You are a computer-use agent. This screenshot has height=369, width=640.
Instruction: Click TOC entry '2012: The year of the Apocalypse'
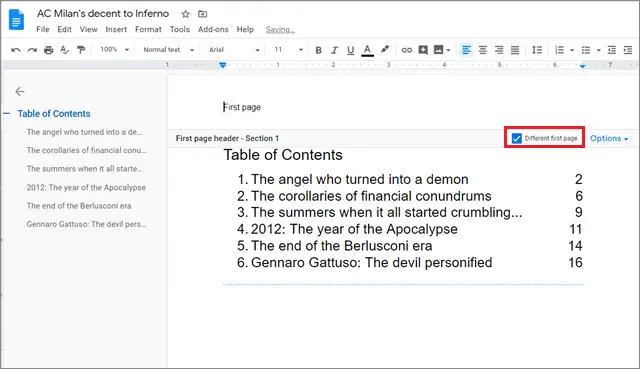354,229
